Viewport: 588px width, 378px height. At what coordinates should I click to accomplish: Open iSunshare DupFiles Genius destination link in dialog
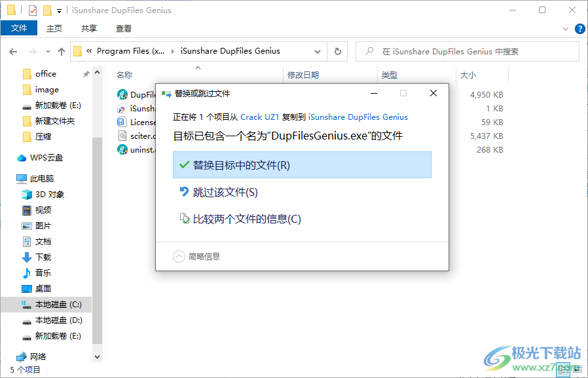358,117
